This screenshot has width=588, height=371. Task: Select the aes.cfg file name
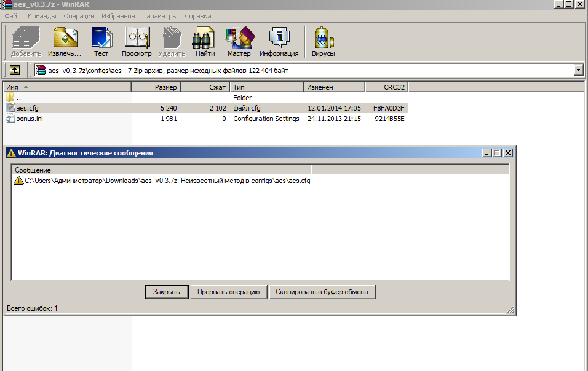(28, 108)
